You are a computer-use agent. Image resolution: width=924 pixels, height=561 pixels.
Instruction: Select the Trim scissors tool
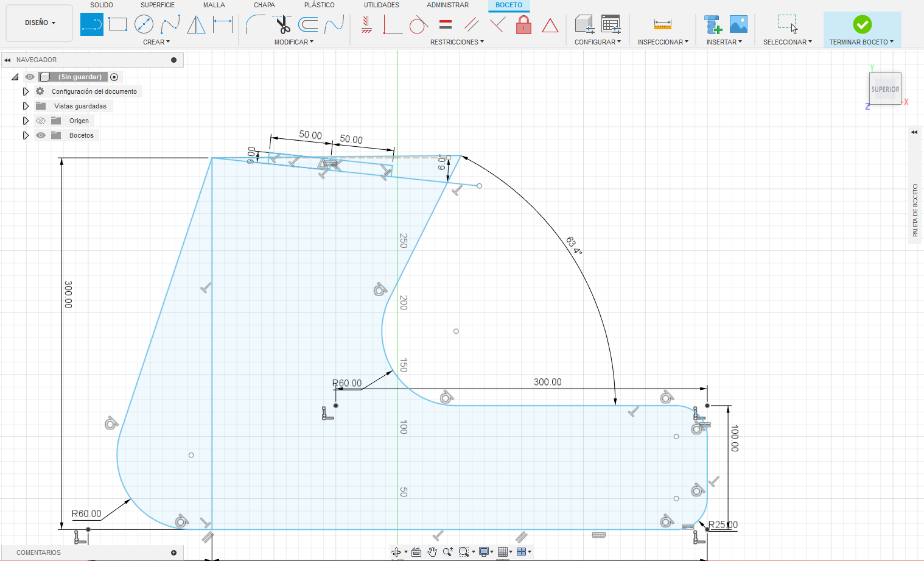coord(282,24)
